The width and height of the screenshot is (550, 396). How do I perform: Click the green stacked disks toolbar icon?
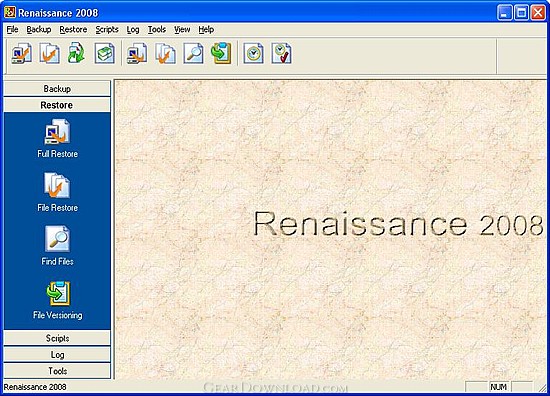point(105,53)
